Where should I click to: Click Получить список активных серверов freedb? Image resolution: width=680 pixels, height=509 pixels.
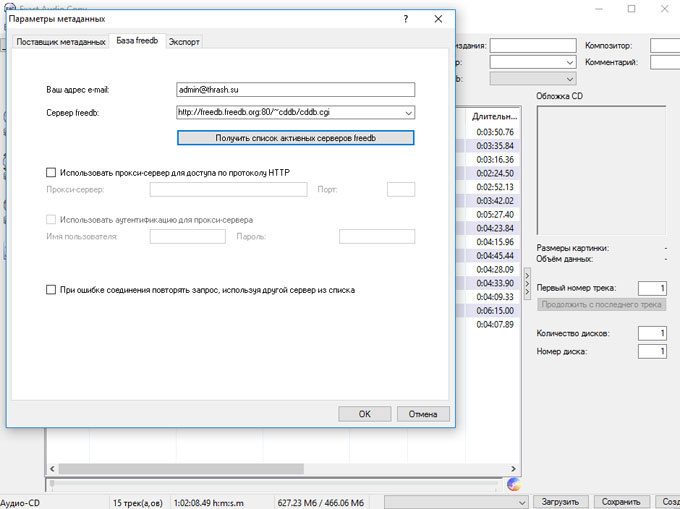295,137
